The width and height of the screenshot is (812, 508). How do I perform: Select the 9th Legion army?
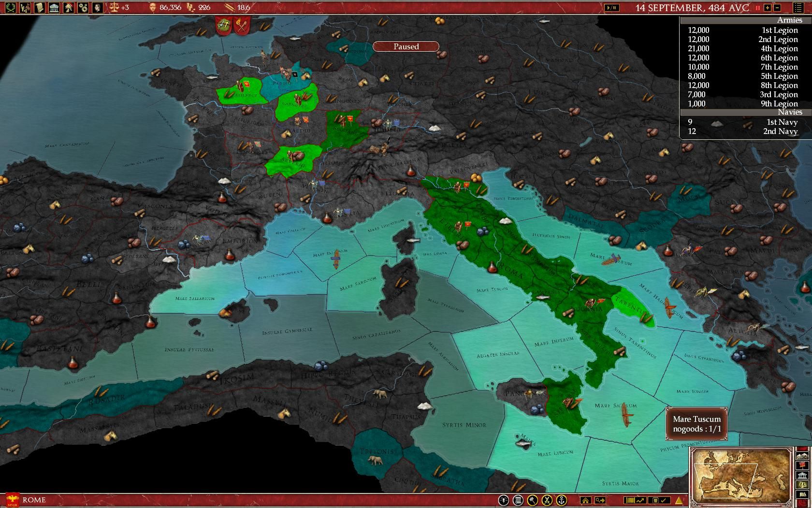tap(743, 104)
